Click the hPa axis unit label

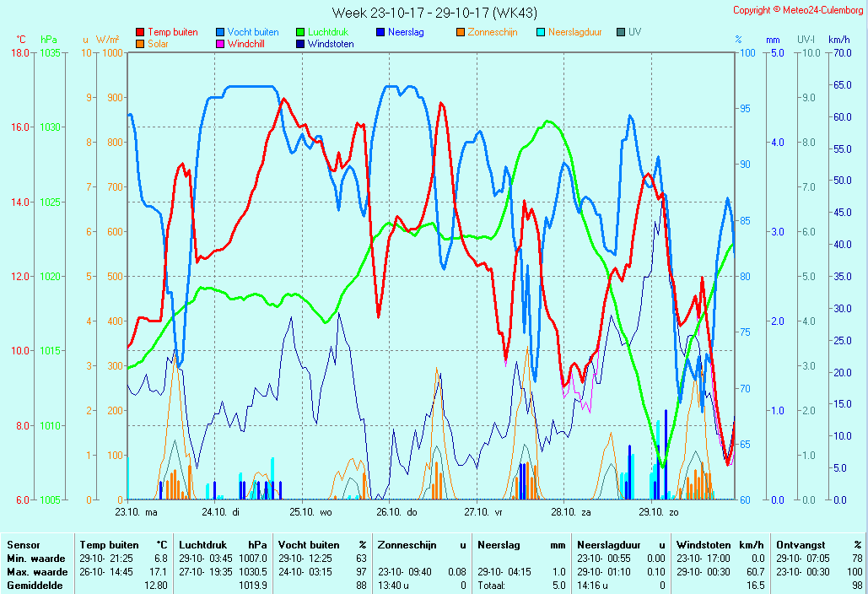click(x=49, y=40)
